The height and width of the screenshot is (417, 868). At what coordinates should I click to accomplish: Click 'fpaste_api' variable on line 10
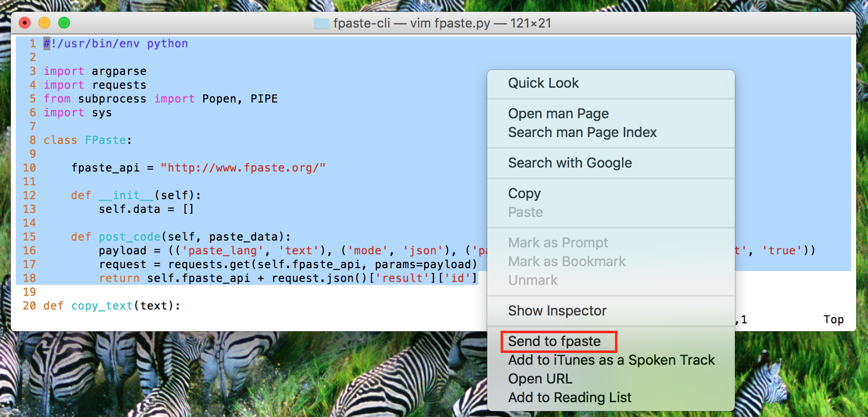106,168
